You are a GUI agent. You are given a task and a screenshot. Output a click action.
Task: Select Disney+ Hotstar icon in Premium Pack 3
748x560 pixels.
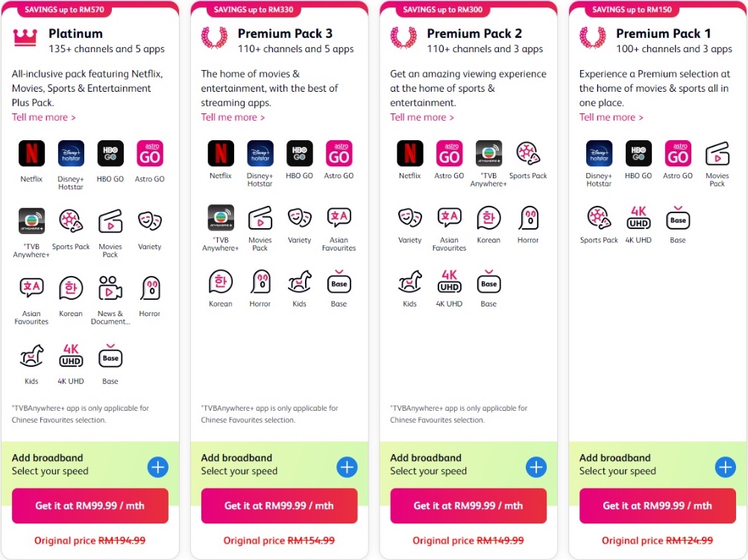click(260, 154)
